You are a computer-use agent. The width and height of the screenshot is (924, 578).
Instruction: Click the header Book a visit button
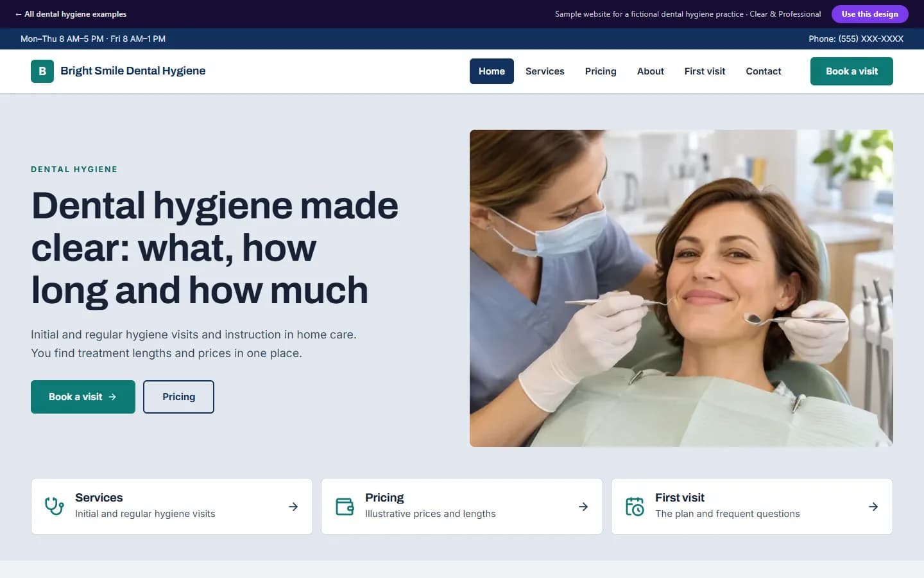[851, 71]
